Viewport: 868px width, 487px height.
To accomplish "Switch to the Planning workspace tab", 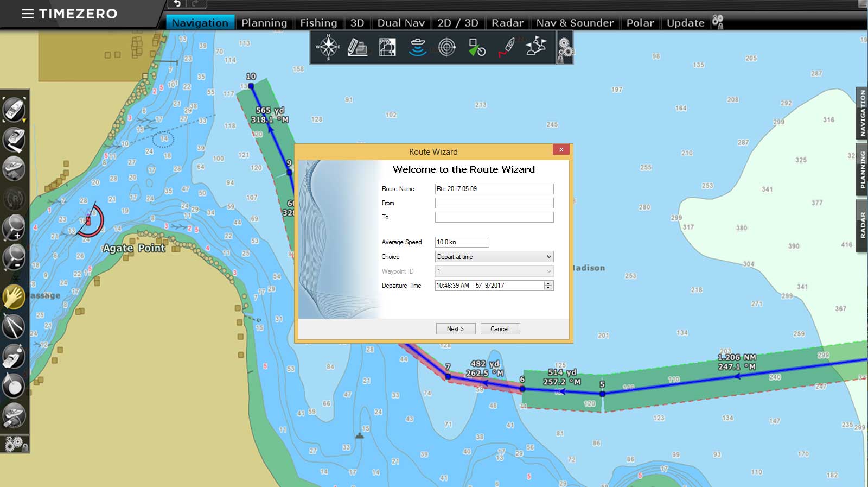I will 264,23.
